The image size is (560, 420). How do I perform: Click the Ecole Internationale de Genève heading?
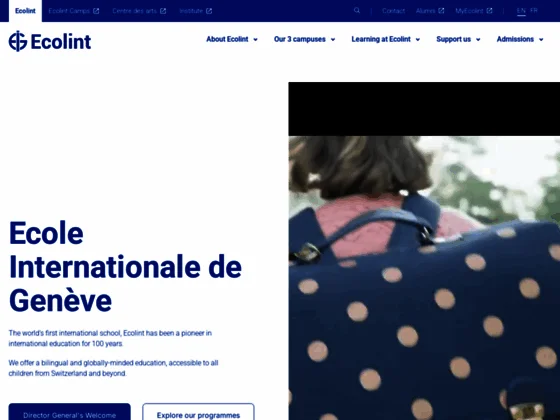coord(125,267)
